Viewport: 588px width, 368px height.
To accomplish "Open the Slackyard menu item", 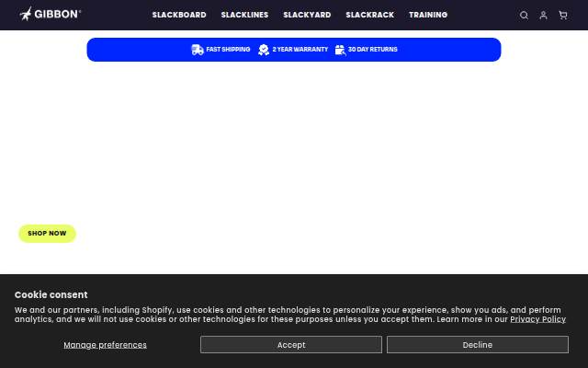I will point(307,15).
